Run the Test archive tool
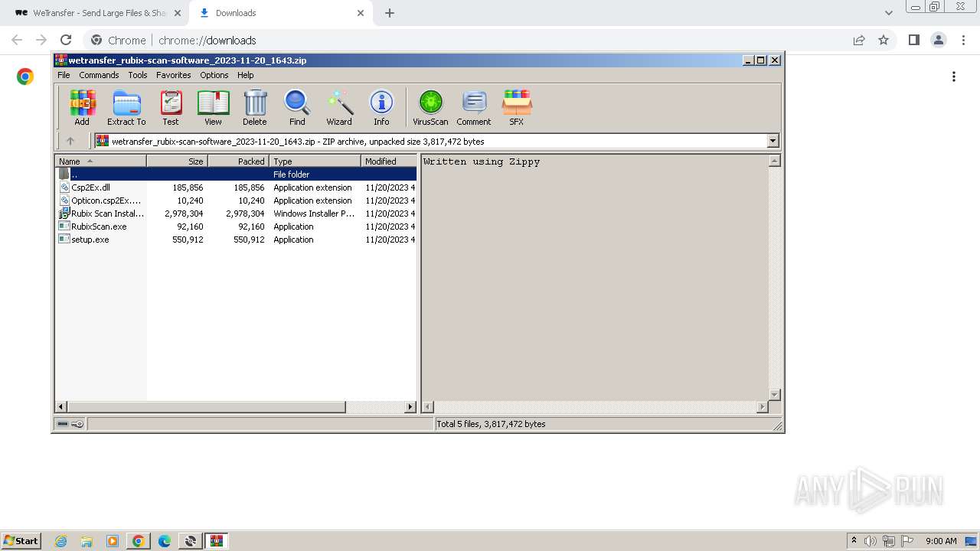The width and height of the screenshot is (980, 551). click(171, 107)
